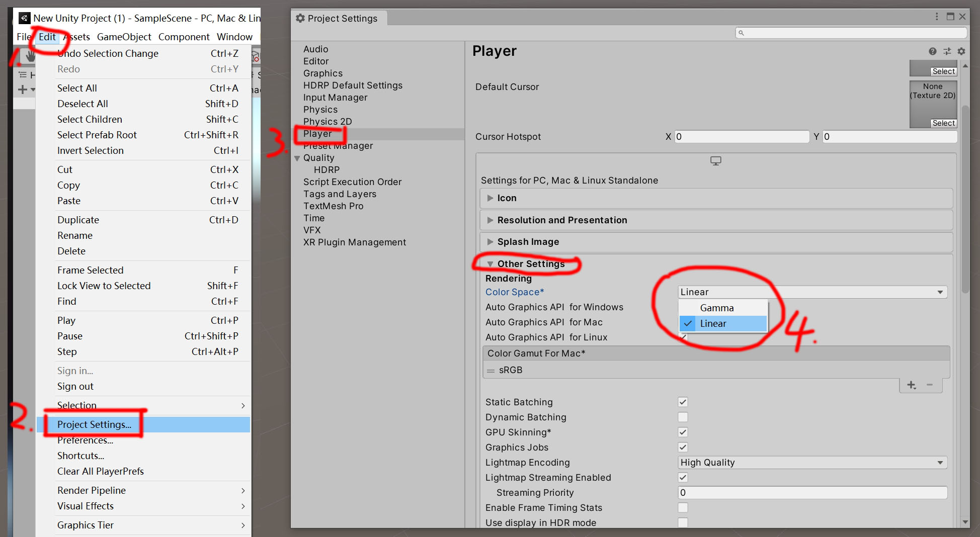Select HDRP under Quality

tap(326, 170)
